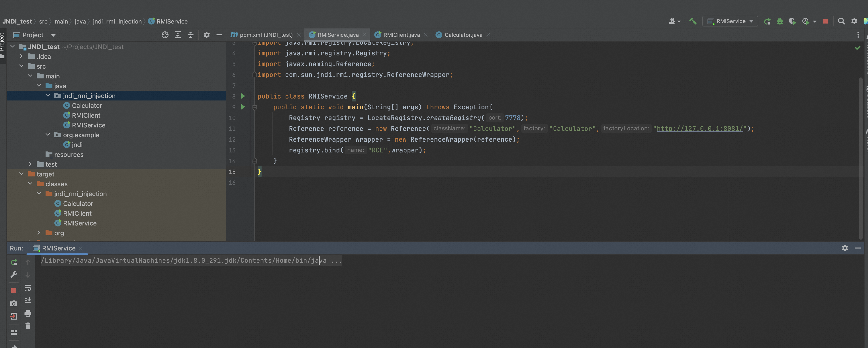Open wrench settings in Run panel
The image size is (868, 348).
(14, 275)
